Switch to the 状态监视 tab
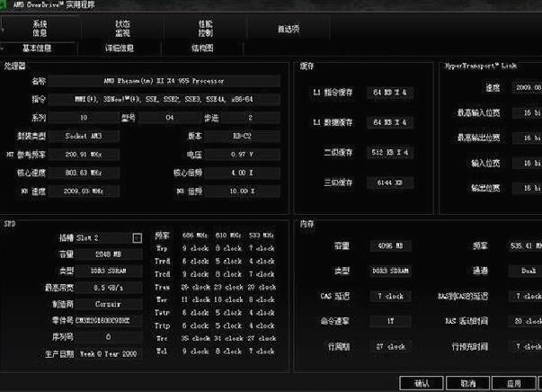Image resolution: width=542 pixels, height=392 pixels. coord(123,29)
